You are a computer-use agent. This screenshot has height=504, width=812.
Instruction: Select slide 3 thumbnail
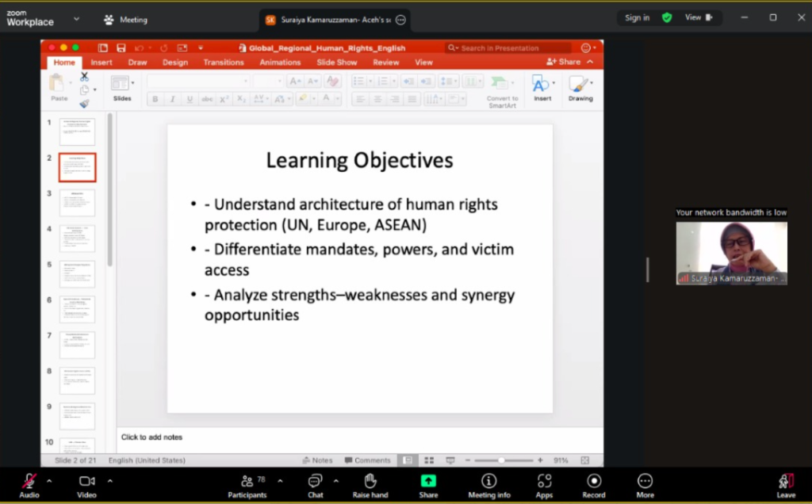click(77, 202)
